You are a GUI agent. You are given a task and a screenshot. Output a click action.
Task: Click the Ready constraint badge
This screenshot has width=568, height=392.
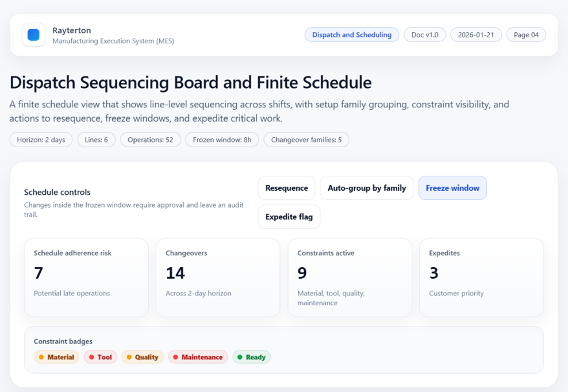[x=251, y=357]
